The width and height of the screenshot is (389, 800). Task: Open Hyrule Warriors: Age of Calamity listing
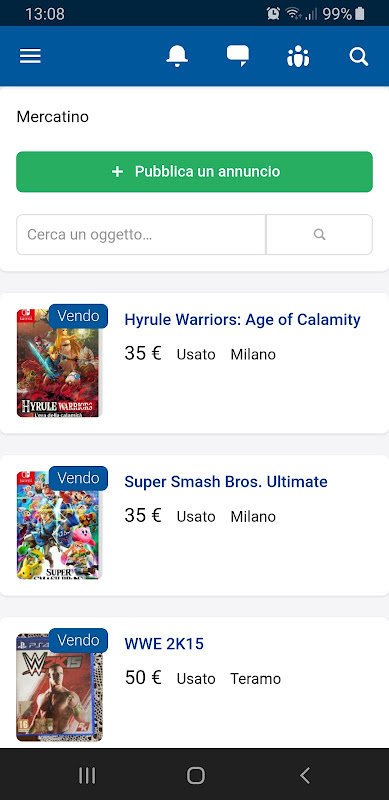point(242,320)
